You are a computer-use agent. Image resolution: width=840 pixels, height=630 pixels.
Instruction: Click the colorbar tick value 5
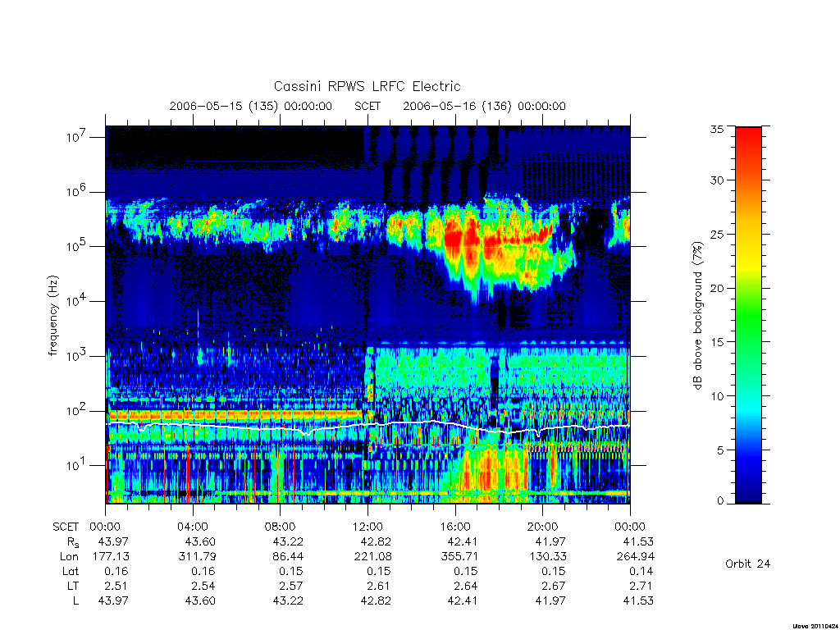[x=720, y=450]
